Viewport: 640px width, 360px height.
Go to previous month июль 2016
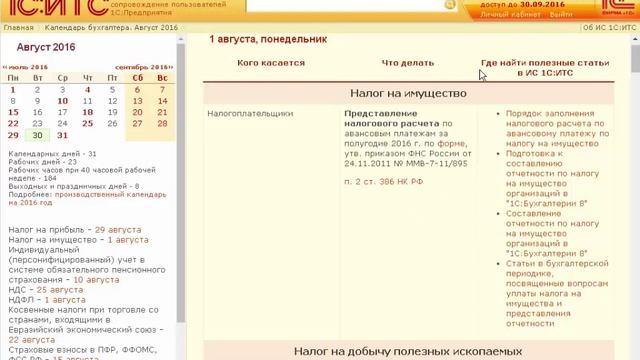pos(25,67)
